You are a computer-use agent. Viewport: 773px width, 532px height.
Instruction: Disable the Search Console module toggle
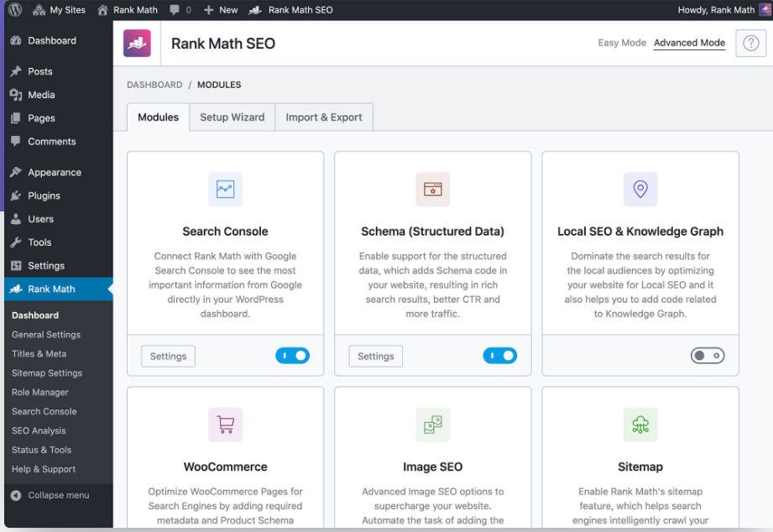coord(292,356)
